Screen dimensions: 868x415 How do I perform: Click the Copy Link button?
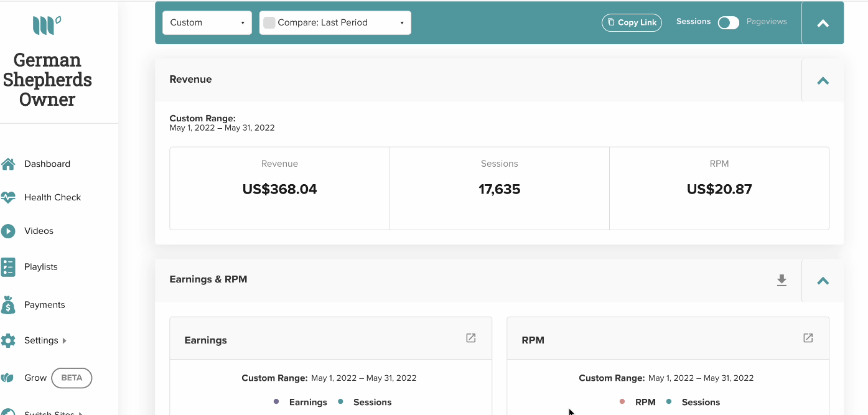[x=632, y=22]
